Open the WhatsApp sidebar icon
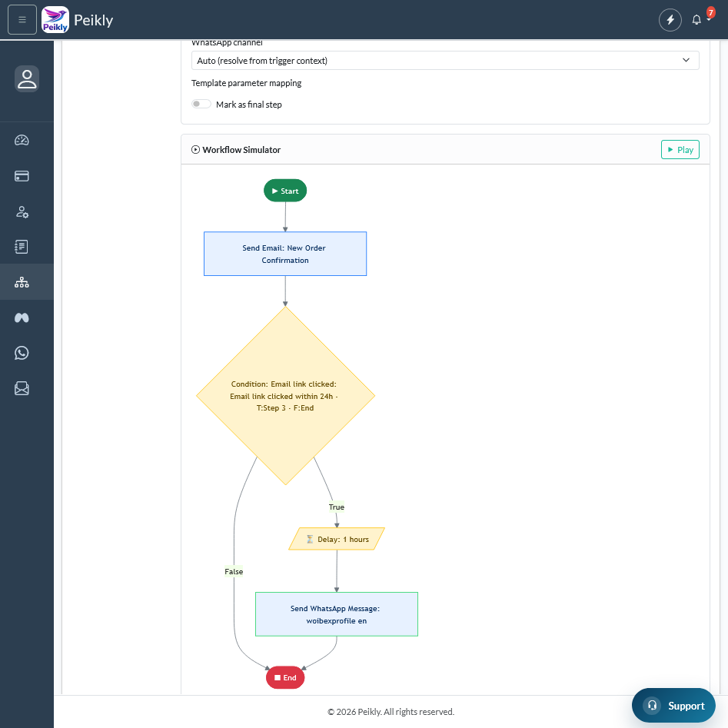The image size is (728, 728). point(22,353)
